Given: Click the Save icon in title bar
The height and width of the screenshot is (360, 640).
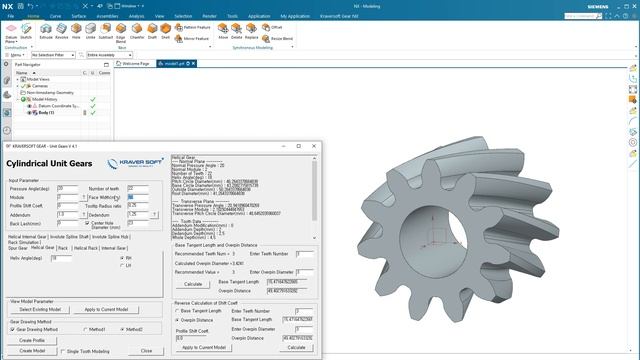Looking at the screenshot, I should (x=21, y=6).
